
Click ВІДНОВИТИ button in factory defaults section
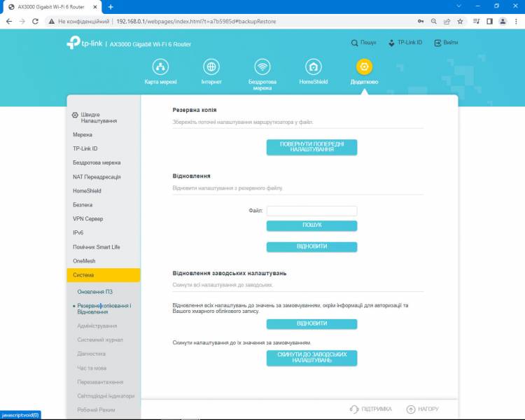coord(311,324)
